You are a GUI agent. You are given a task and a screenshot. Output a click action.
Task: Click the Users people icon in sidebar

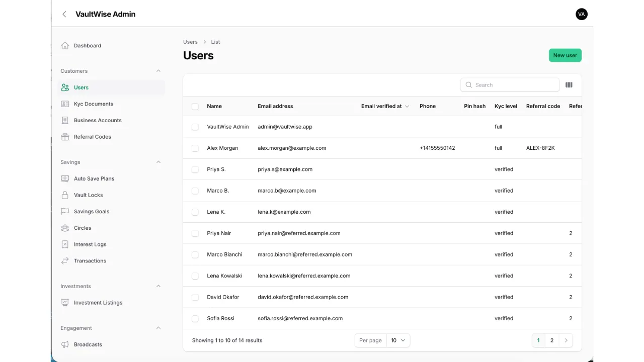tap(65, 87)
